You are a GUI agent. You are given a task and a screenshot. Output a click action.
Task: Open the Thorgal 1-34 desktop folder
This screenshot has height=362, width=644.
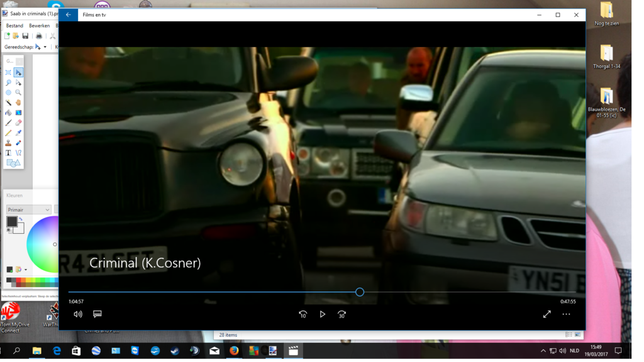(x=607, y=57)
